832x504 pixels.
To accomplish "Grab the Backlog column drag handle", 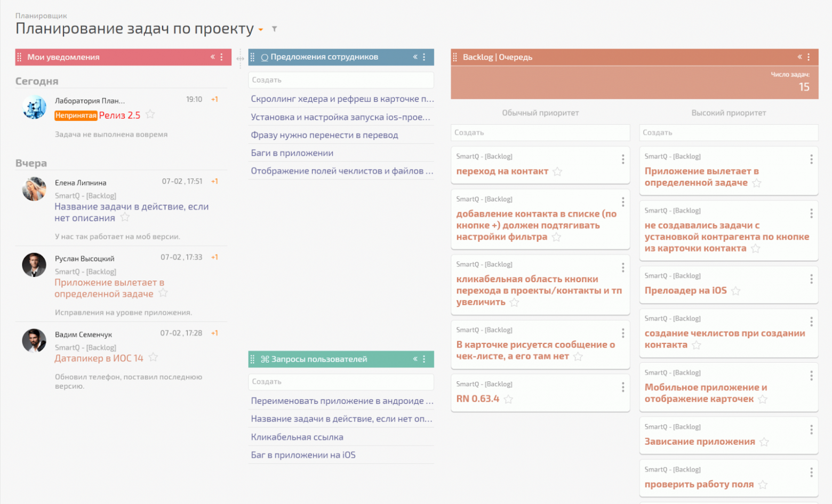I will click(x=455, y=57).
